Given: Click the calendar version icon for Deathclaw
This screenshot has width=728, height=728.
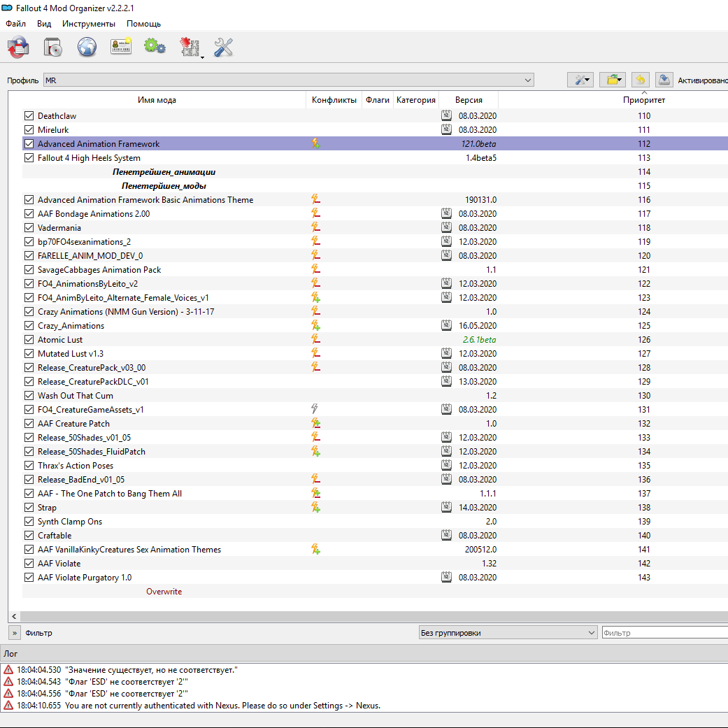Looking at the screenshot, I should [x=446, y=115].
